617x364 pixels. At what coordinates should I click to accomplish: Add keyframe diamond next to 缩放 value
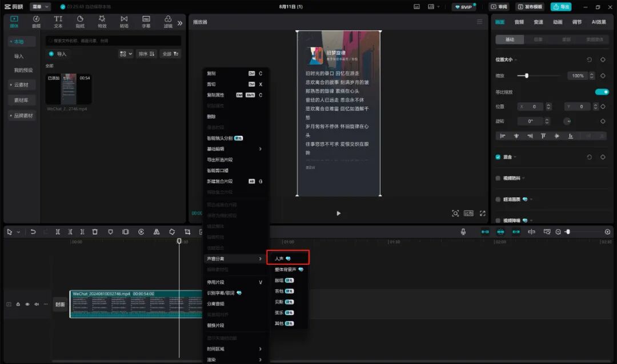click(x=603, y=76)
